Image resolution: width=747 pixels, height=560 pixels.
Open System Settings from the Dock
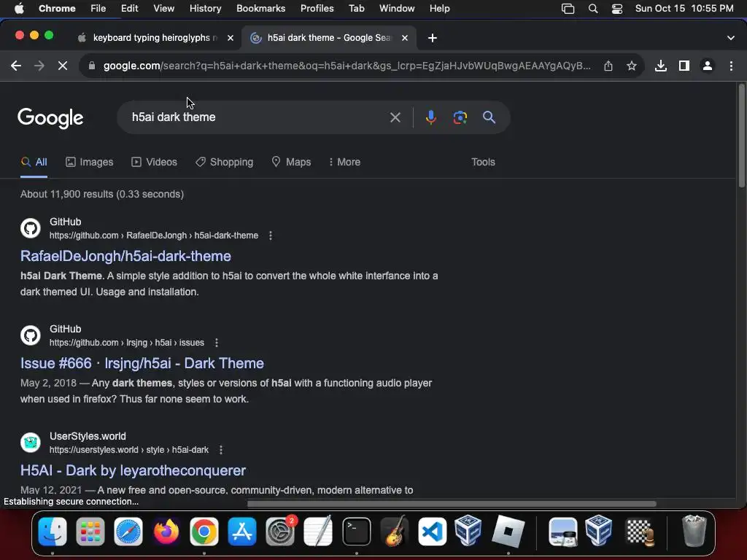pos(280,532)
